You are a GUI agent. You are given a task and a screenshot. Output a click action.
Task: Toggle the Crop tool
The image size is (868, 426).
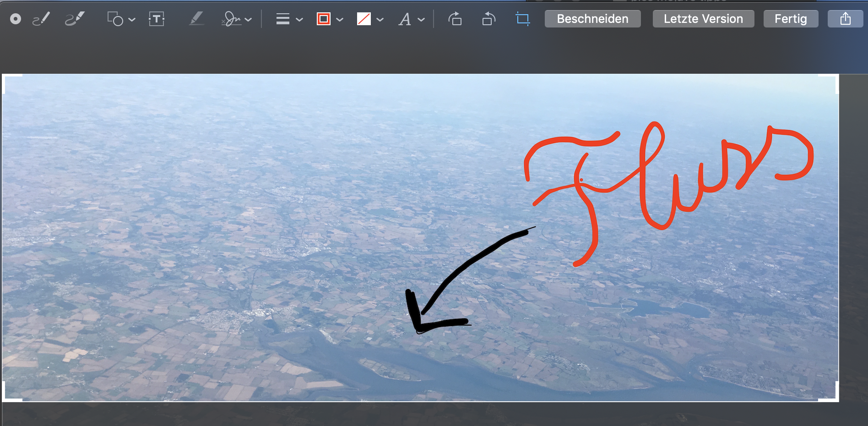(522, 19)
